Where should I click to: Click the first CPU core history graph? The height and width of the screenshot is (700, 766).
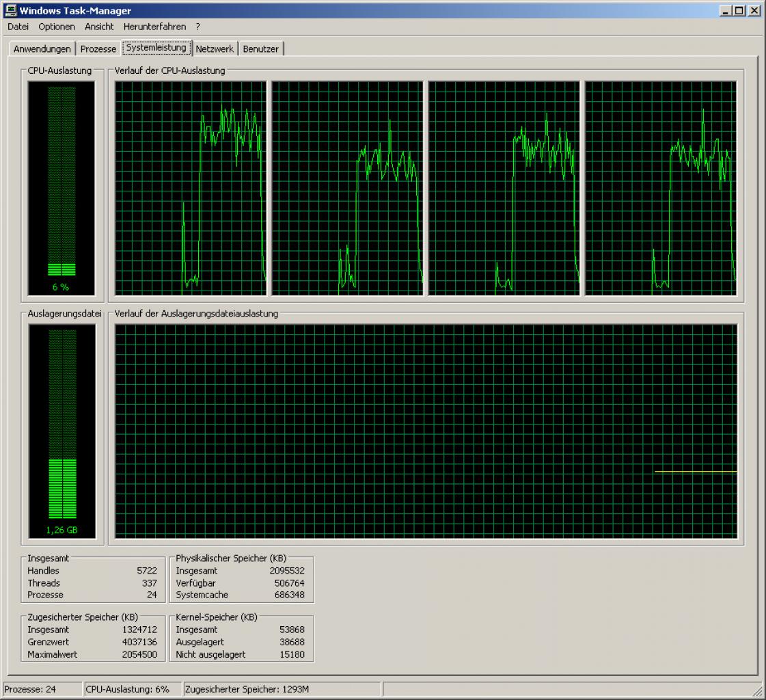(191, 188)
